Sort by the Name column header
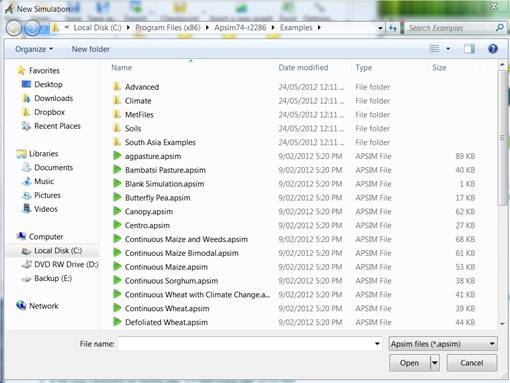The width and height of the screenshot is (510, 383). pyautogui.click(x=122, y=68)
